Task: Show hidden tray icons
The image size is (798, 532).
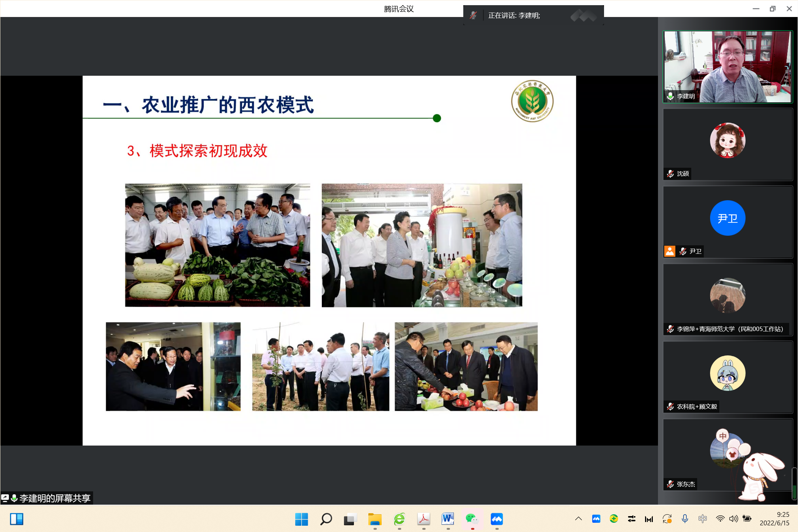Action: [x=579, y=519]
